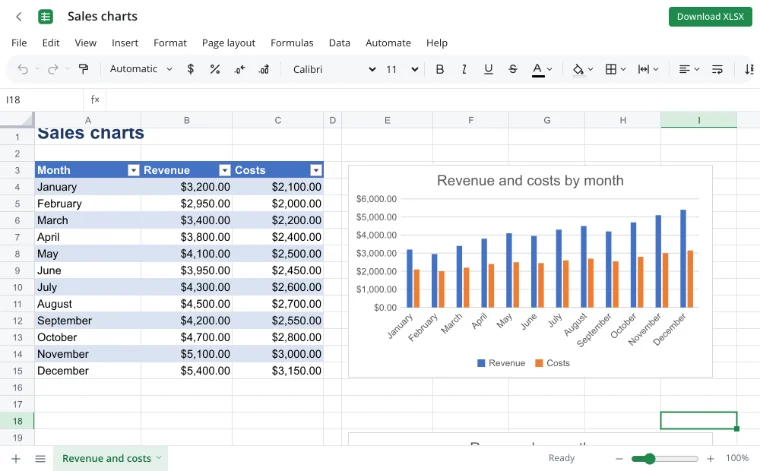Click the cell containing September
This screenshot has height=471, width=760.
tap(88, 321)
